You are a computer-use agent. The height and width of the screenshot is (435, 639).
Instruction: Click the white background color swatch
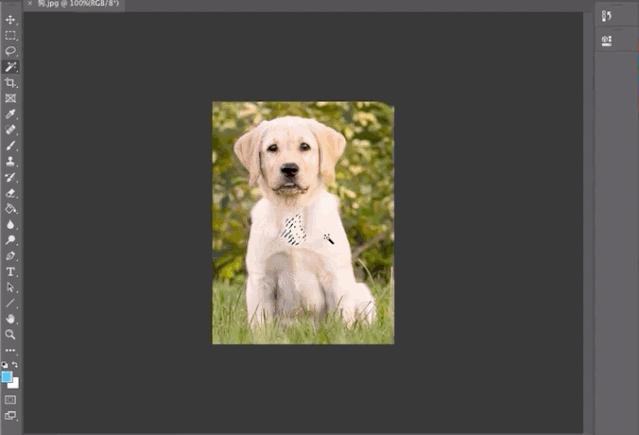tap(15, 384)
